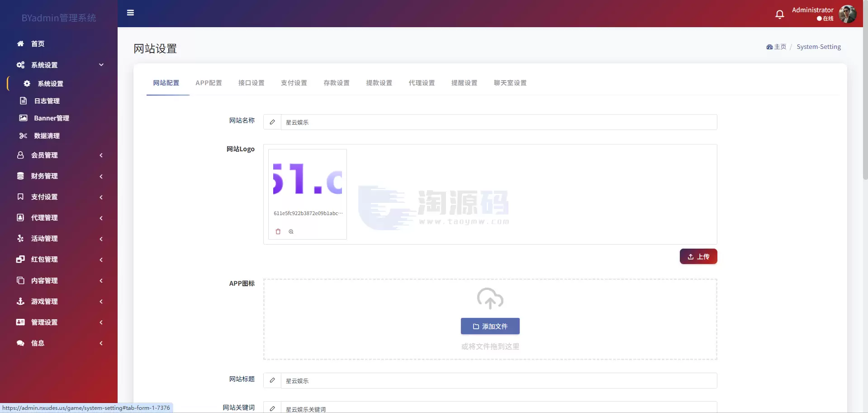
Task: Go to the 代理设置 tab
Action: [421, 83]
